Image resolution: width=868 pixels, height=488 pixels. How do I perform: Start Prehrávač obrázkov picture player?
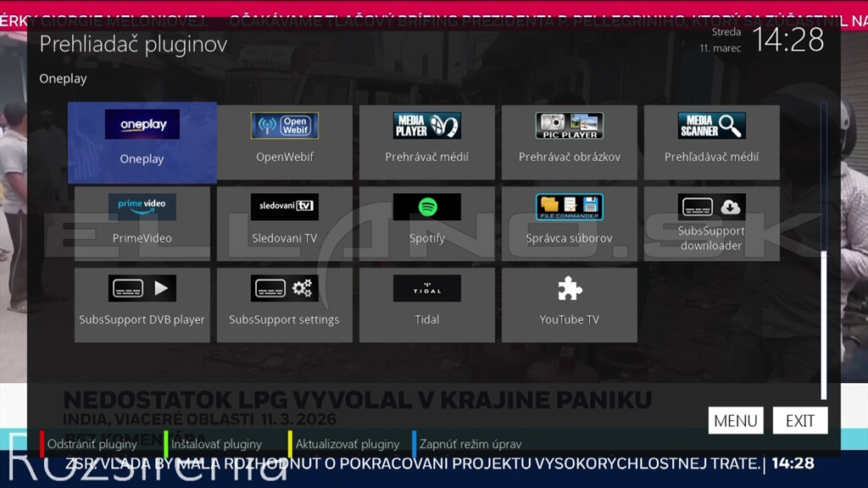pyautogui.click(x=569, y=142)
